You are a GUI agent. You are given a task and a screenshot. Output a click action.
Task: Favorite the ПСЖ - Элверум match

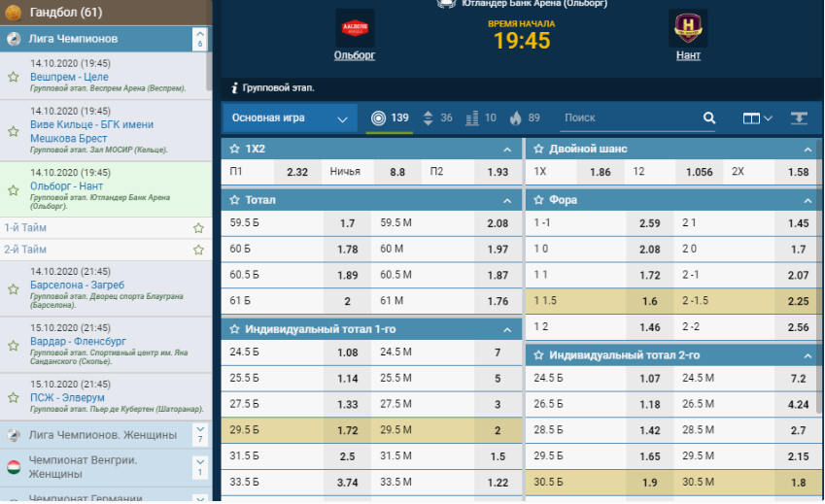coord(14,397)
